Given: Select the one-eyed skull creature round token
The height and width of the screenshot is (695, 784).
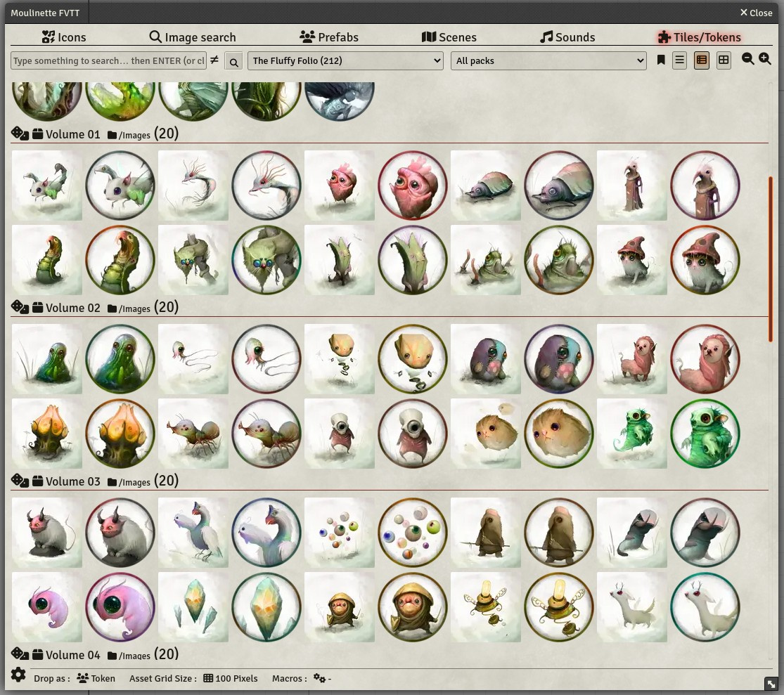Looking at the screenshot, I should point(413,433).
